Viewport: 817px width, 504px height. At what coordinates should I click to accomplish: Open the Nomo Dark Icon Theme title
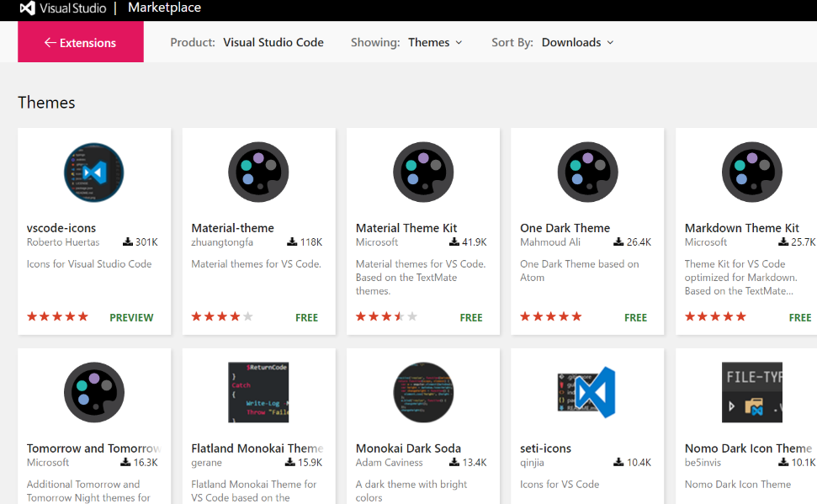tap(748, 448)
